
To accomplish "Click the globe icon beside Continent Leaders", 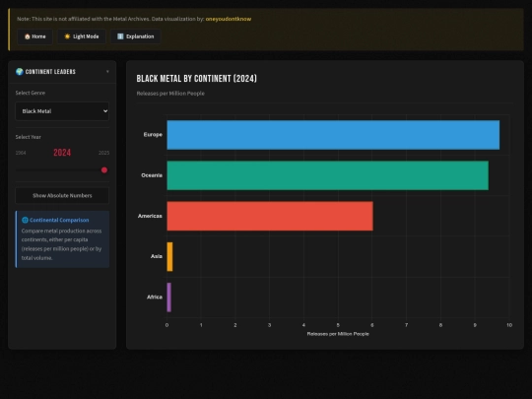I will coord(20,72).
